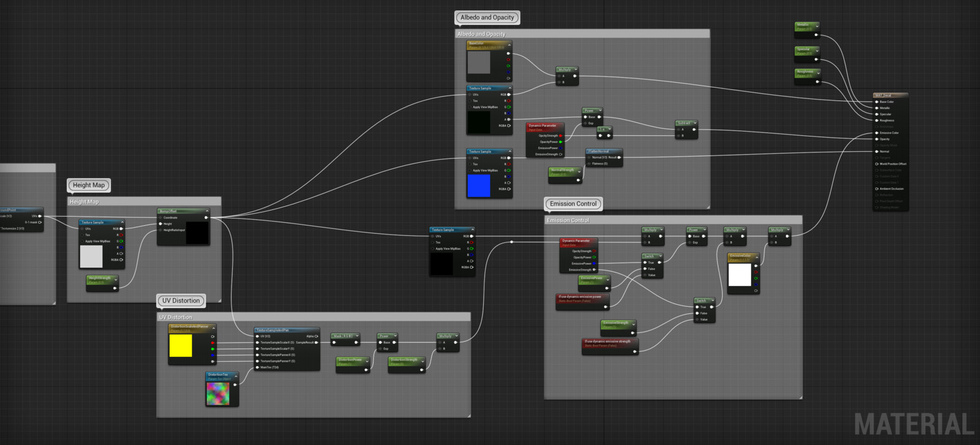Click the Specular input pin on the output node
The width and height of the screenshot is (980, 445).
876,114
